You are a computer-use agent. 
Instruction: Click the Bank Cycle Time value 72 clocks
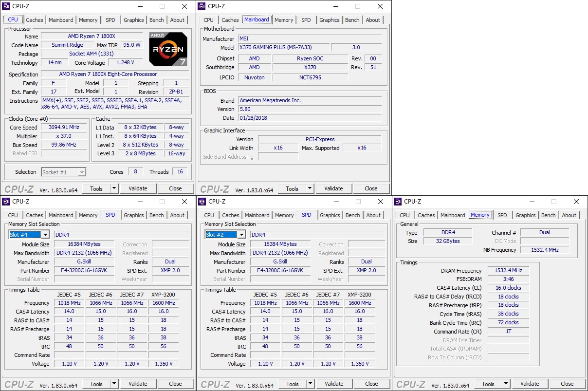tap(508, 322)
